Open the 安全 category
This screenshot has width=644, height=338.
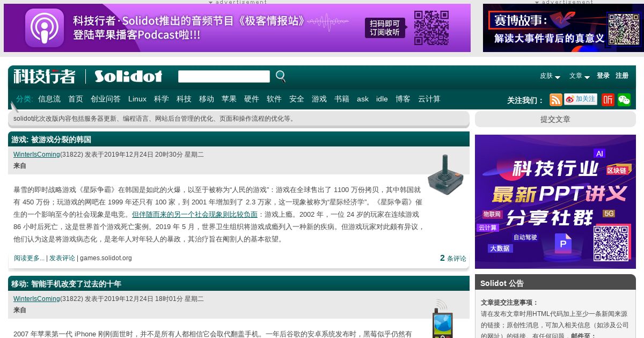(297, 99)
